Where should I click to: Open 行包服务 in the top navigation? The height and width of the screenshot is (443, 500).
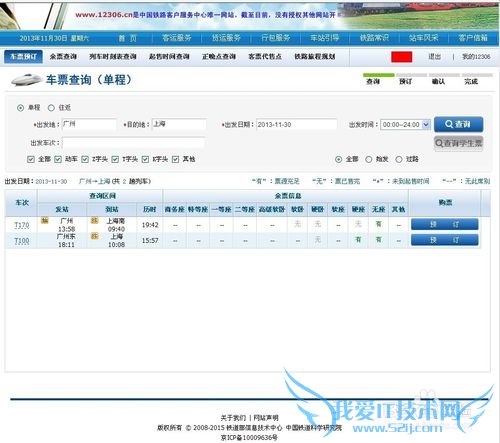pyautogui.click(x=276, y=38)
